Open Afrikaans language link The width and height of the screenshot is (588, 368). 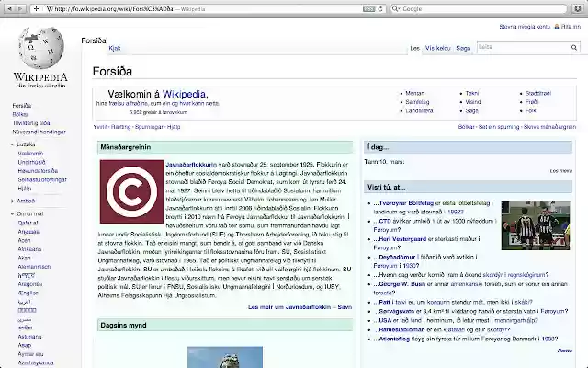point(29,249)
